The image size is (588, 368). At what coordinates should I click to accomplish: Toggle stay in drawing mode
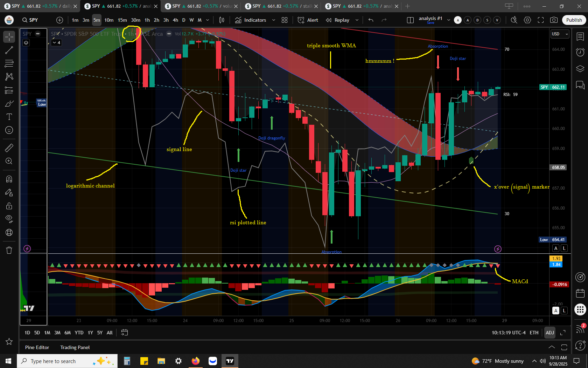click(x=9, y=192)
